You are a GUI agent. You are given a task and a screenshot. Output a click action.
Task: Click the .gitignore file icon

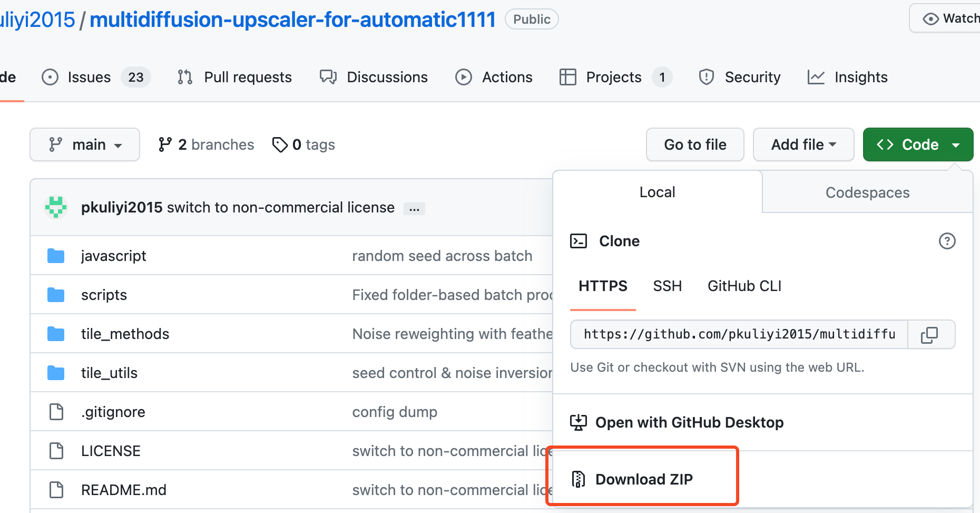[x=56, y=412]
